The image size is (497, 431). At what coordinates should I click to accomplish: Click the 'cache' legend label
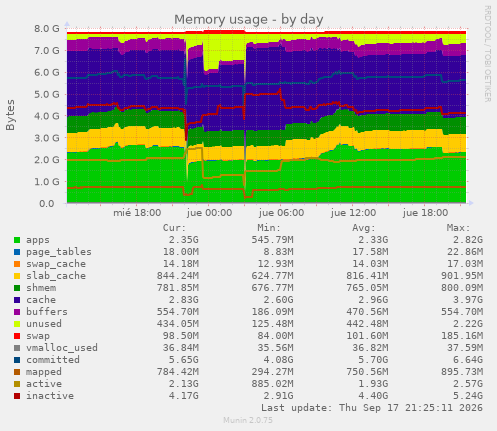41,300
